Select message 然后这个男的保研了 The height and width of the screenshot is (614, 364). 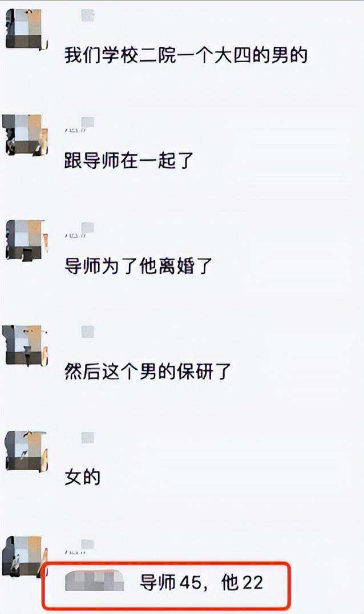point(148,371)
